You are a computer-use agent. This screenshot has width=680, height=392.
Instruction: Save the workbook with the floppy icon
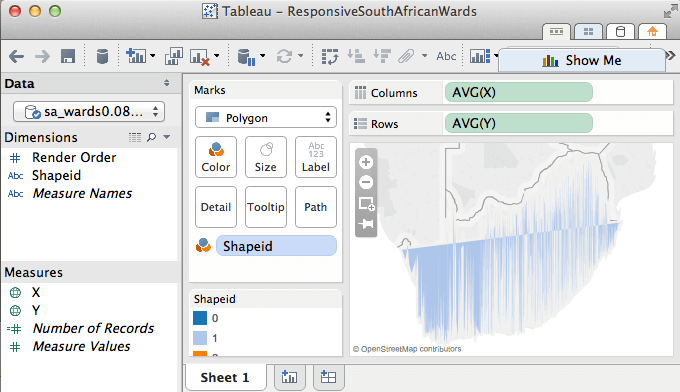(68, 56)
